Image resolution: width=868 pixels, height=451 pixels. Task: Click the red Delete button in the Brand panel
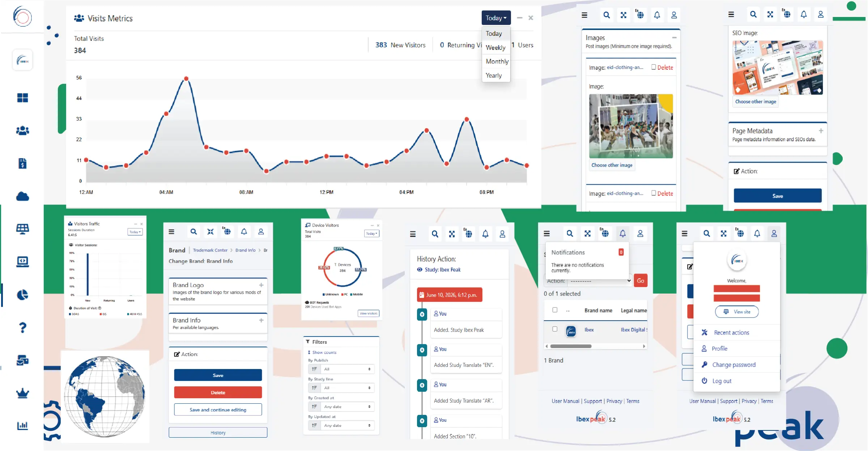tap(218, 392)
